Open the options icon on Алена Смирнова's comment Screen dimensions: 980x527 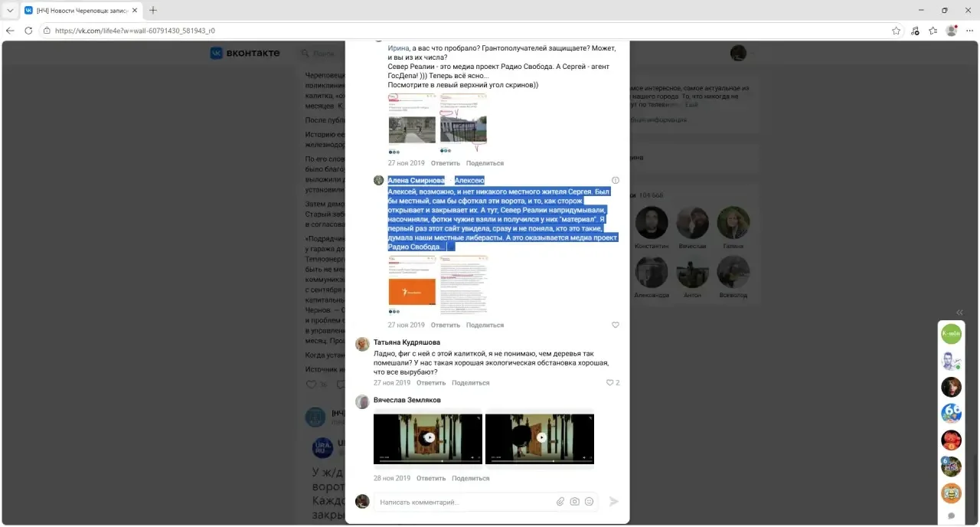click(616, 180)
